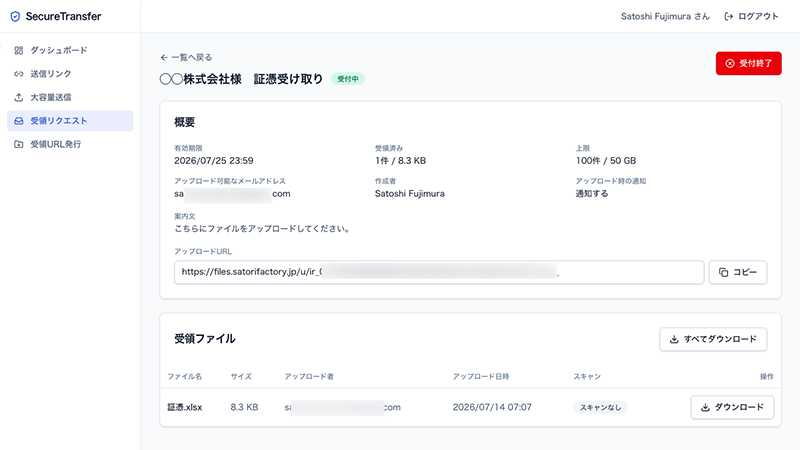800x450 pixels.
Task: Open the 送信リンク menu item
Action: coord(70,73)
